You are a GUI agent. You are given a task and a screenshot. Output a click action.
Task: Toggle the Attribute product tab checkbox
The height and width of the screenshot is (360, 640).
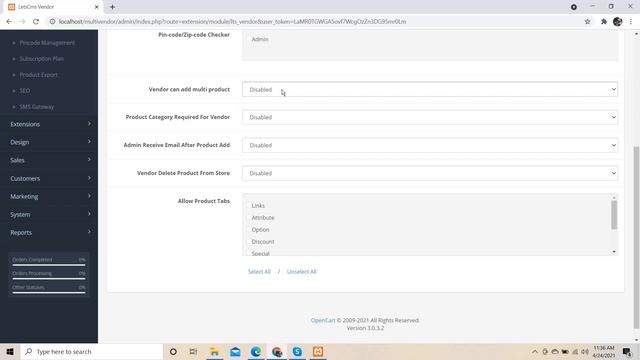[249, 218]
